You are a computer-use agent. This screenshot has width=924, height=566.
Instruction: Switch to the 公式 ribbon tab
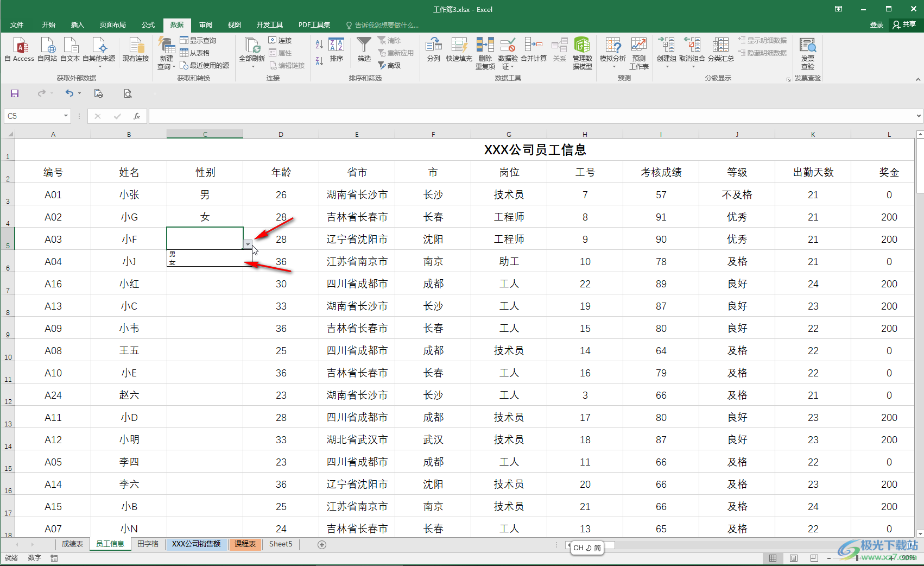147,24
